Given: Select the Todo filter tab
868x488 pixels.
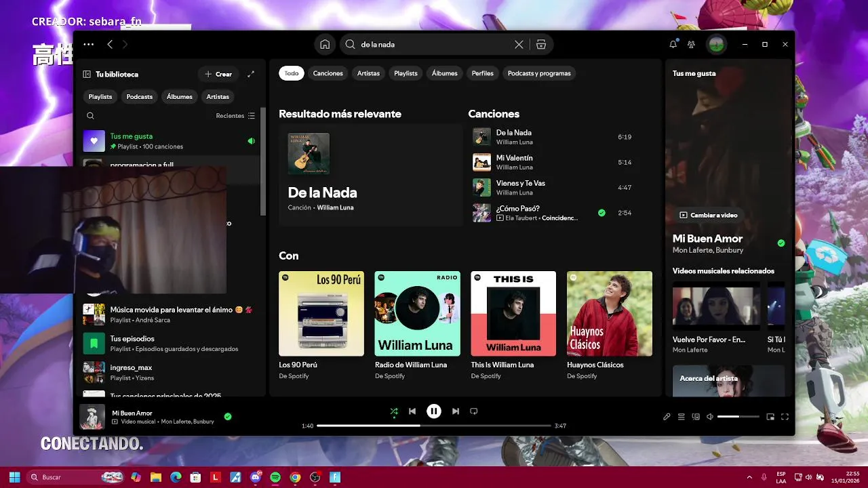Looking at the screenshot, I should (x=292, y=73).
